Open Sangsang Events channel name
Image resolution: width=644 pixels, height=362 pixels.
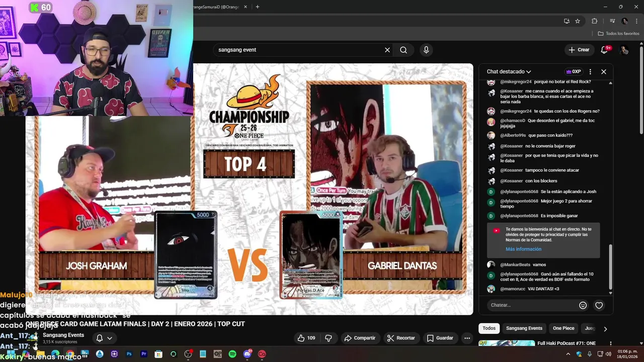click(x=63, y=335)
